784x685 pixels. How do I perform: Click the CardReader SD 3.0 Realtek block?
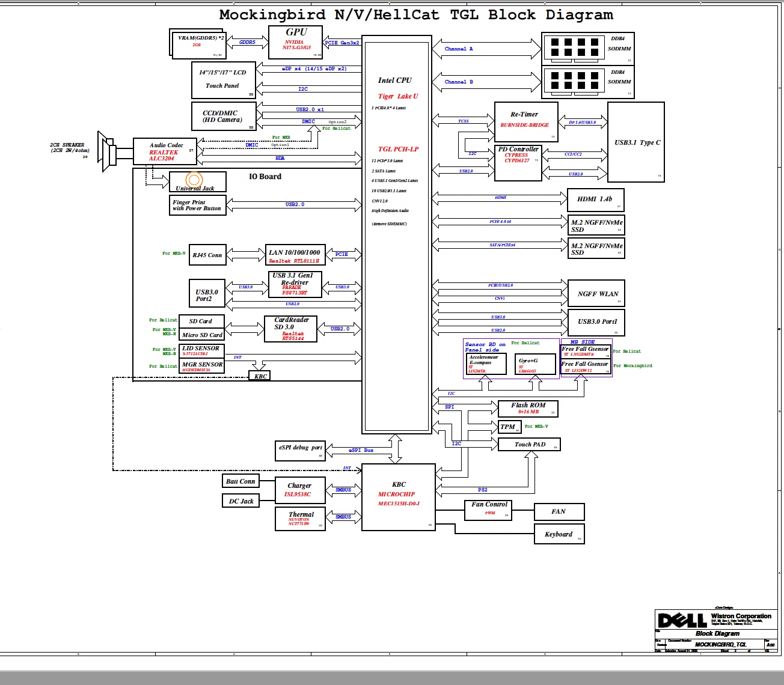point(291,329)
